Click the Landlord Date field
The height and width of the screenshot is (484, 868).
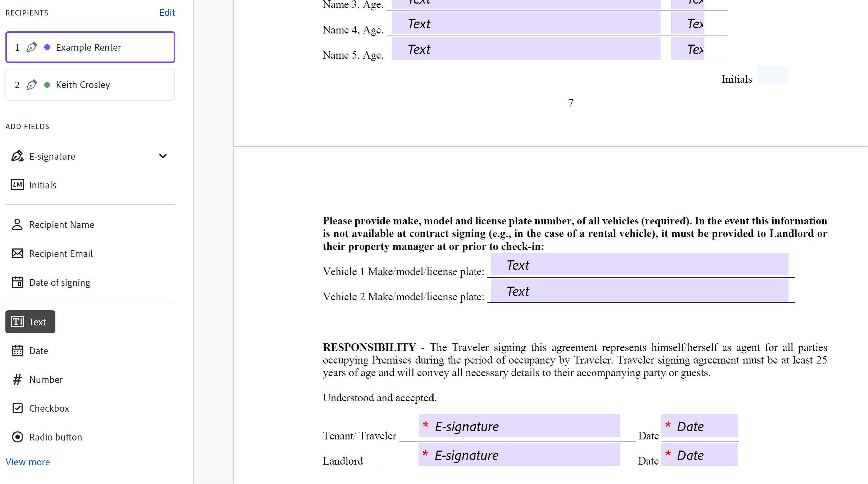tap(699, 455)
